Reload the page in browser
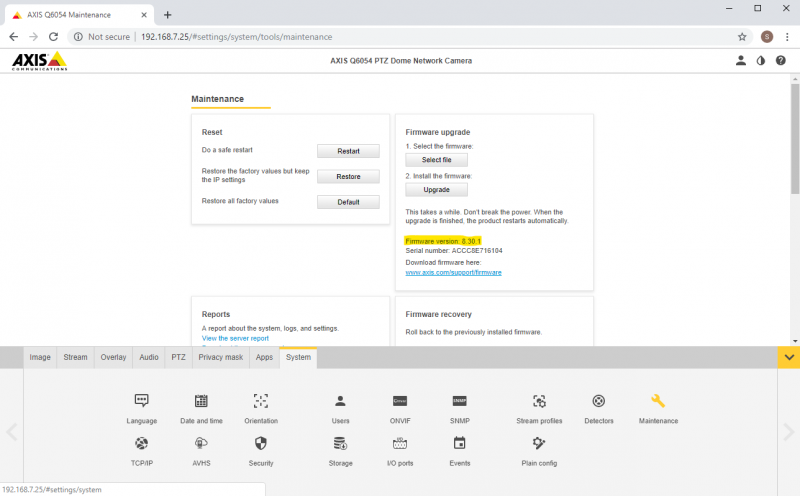800x496 pixels. 53,37
